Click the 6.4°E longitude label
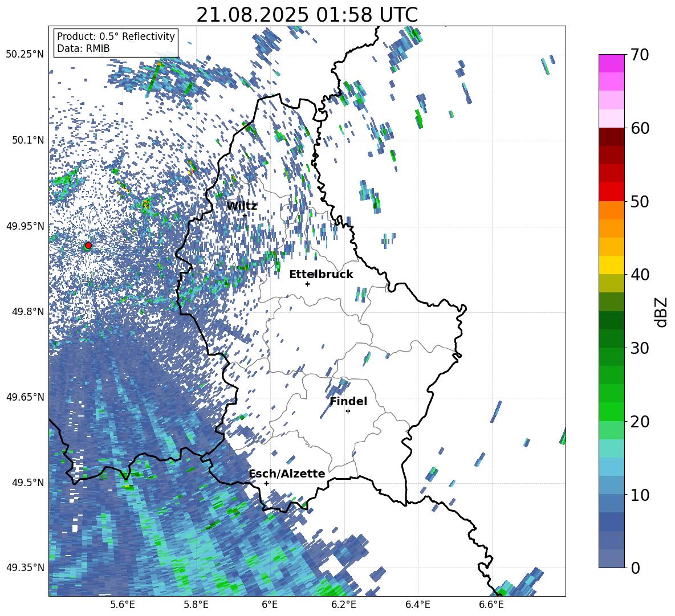675x616 pixels. click(x=417, y=605)
